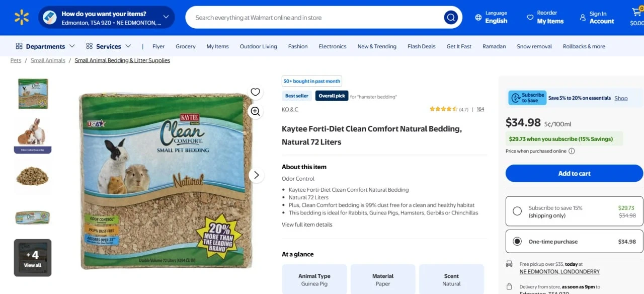Open the shopping cart icon
Screen dimensions: 644x294
click(x=636, y=13)
